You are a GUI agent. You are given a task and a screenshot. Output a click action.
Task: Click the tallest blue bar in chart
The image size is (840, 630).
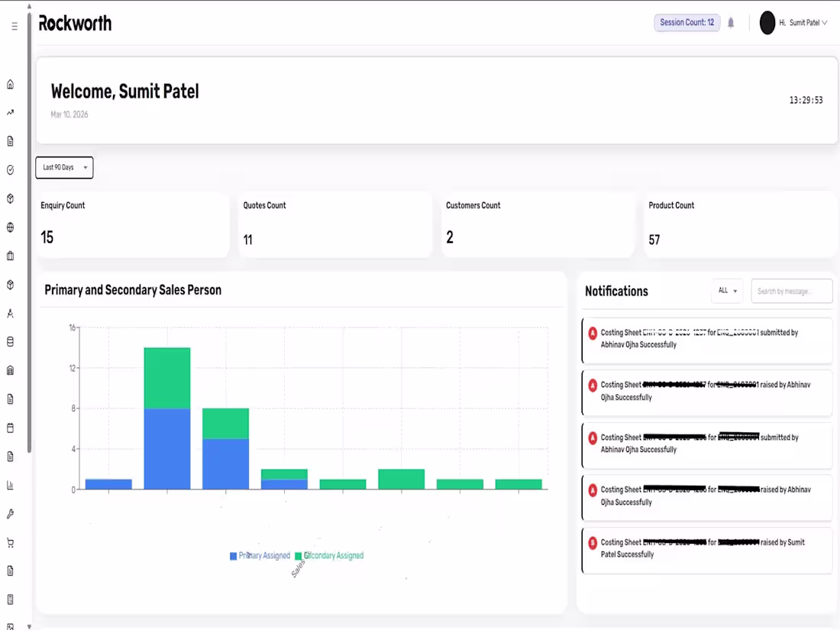[167, 449]
